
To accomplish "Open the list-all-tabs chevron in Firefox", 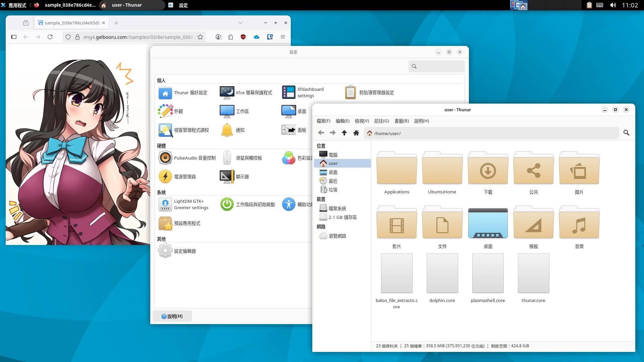I will tap(240, 23).
